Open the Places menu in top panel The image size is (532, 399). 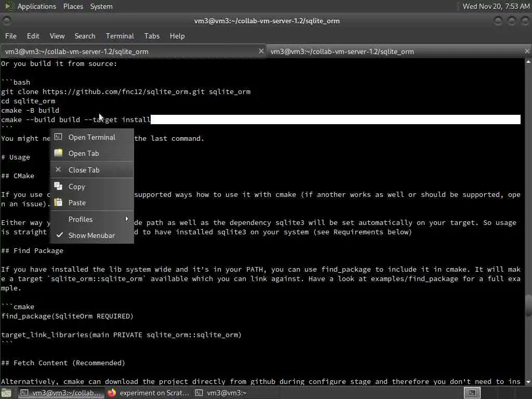pos(73,6)
